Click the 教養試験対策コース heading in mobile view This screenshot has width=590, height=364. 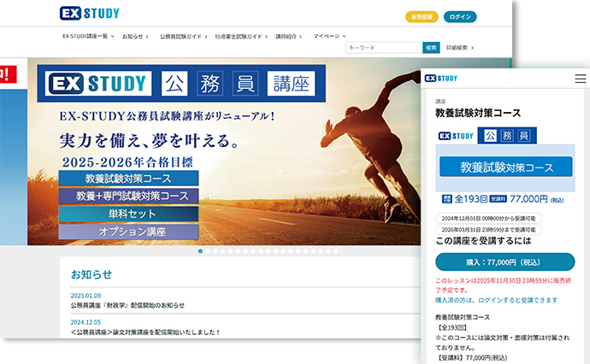[478, 113]
